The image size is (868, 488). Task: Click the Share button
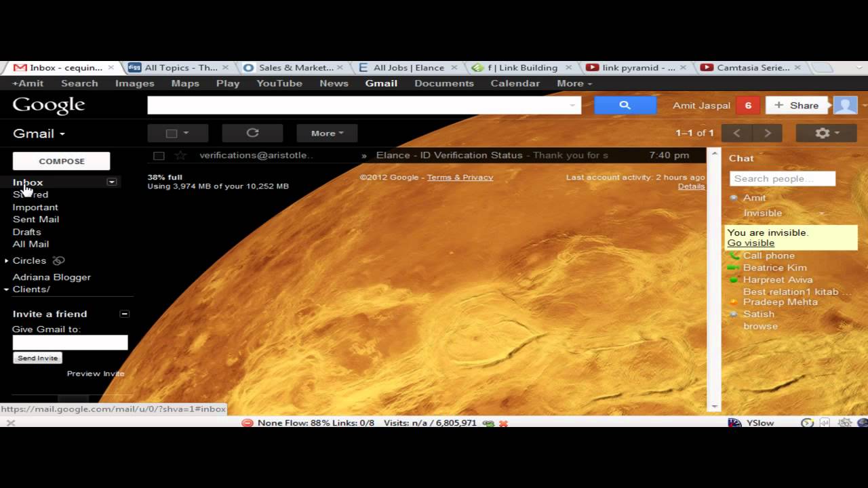(797, 105)
